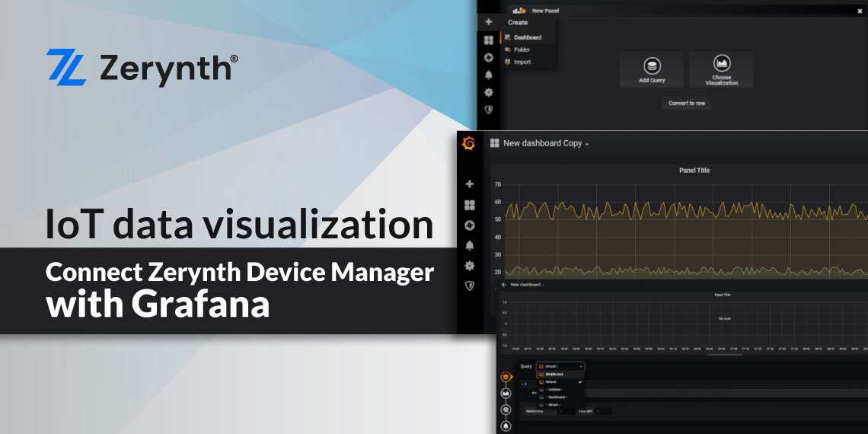Screen dimensions: 868x434
Task: Select SimpleJson data source option
Action: coord(560,374)
